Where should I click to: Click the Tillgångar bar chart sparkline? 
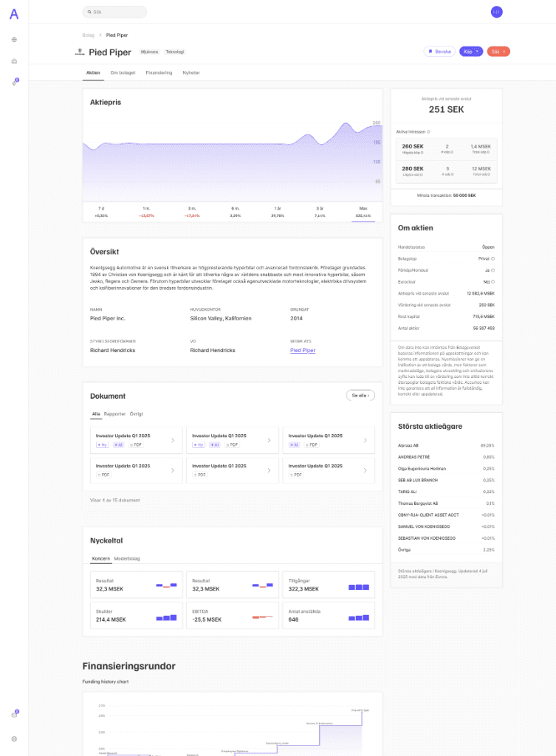(359, 587)
